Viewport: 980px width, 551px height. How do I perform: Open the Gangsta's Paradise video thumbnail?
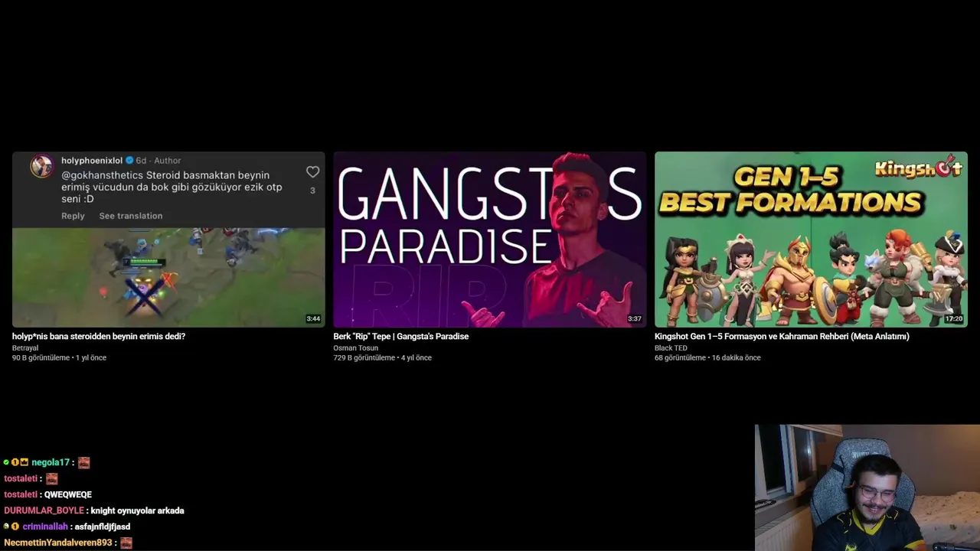tap(490, 240)
